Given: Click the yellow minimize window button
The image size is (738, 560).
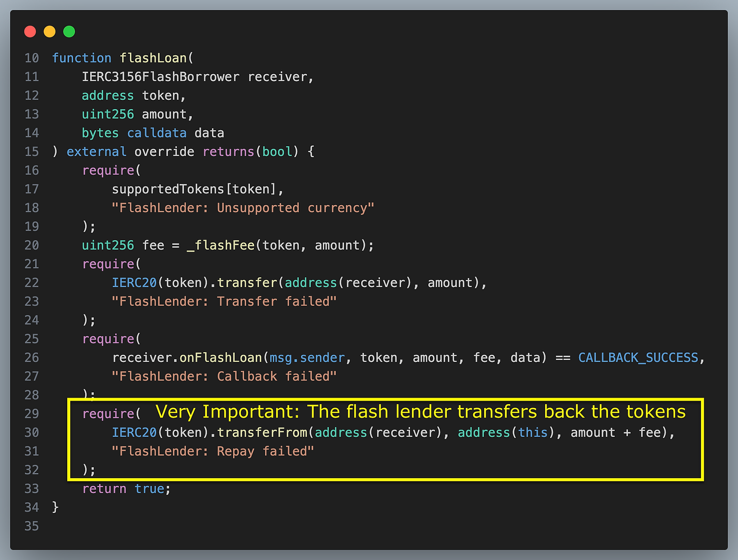Looking at the screenshot, I should point(49,32).
